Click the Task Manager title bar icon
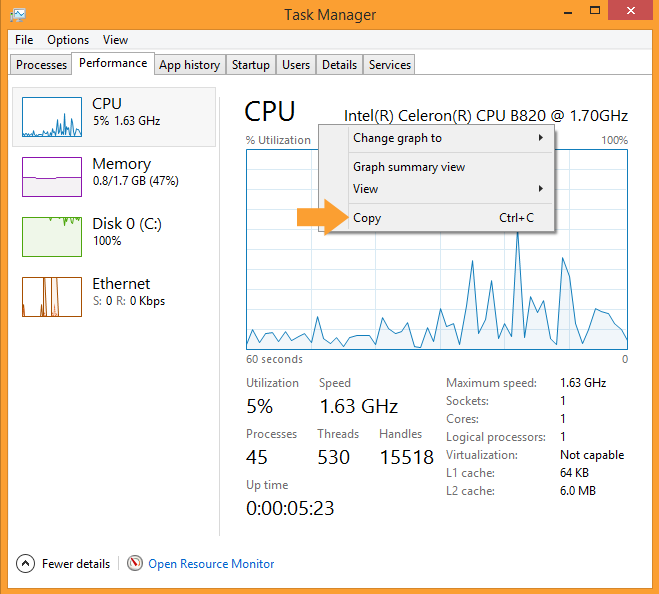The image size is (659, 594). (x=18, y=15)
